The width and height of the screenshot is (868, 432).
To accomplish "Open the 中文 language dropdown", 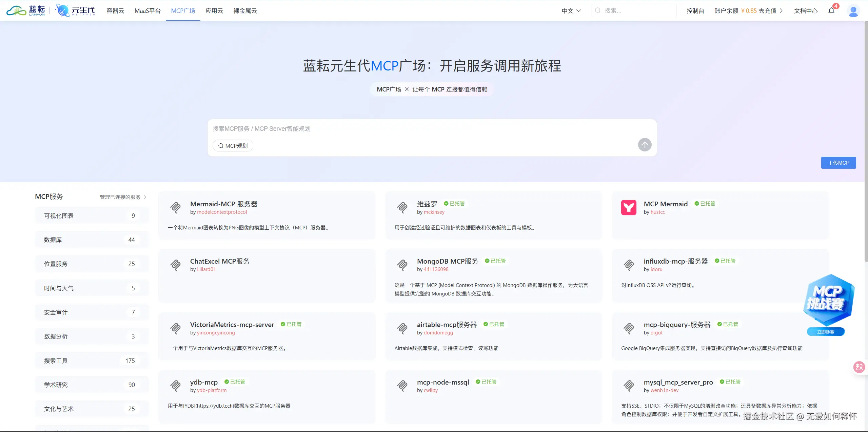I will 571,11.
